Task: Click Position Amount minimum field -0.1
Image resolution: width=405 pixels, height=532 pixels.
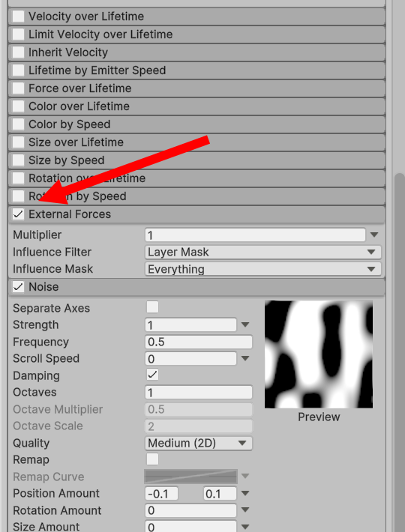Action: click(161, 493)
